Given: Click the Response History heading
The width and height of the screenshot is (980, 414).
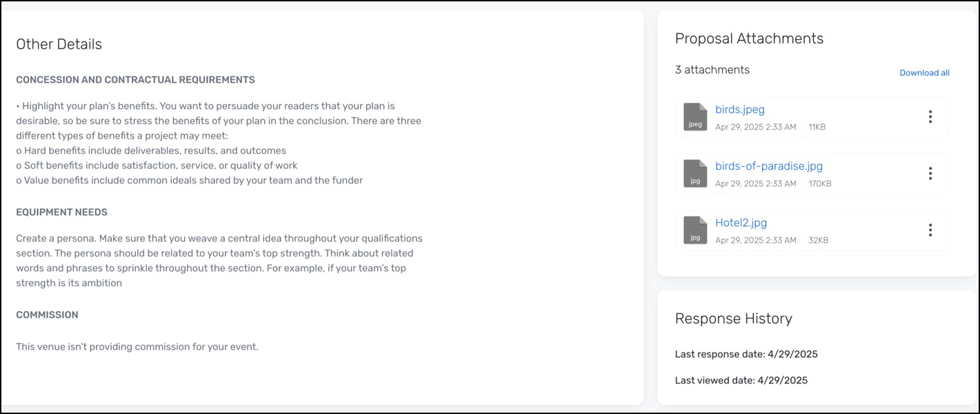Looking at the screenshot, I should 734,319.
